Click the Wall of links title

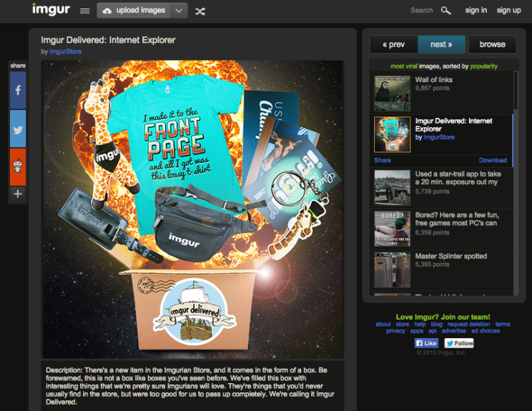[434, 79]
